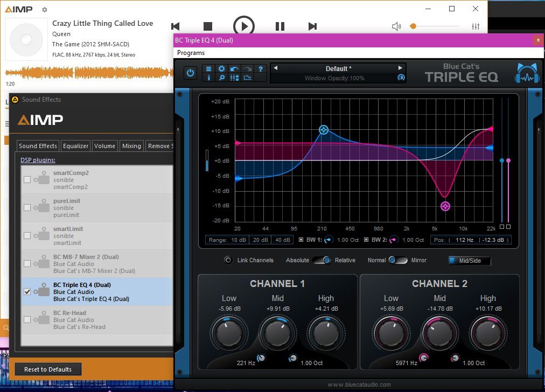Enable the smartLimit plugin checkbox

tap(27, 236)
